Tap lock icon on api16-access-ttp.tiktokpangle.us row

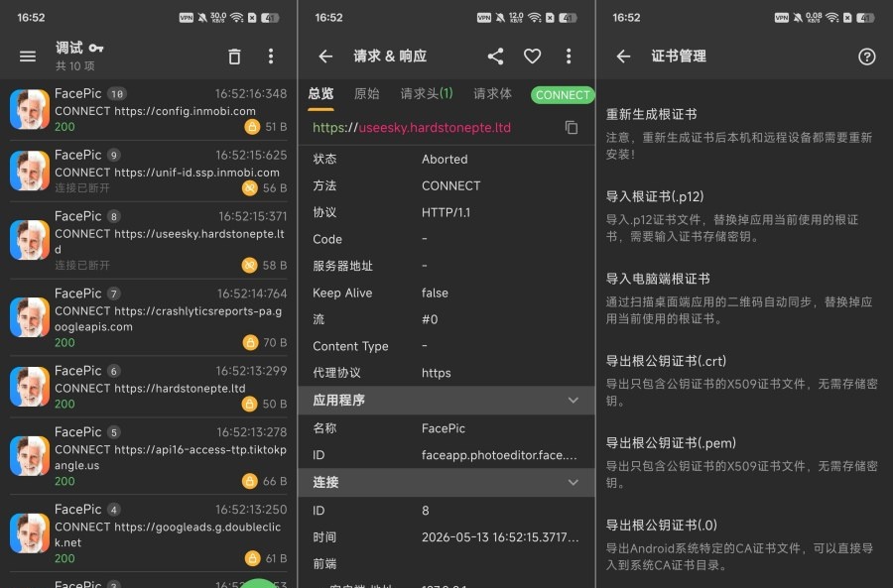point(249,482)
